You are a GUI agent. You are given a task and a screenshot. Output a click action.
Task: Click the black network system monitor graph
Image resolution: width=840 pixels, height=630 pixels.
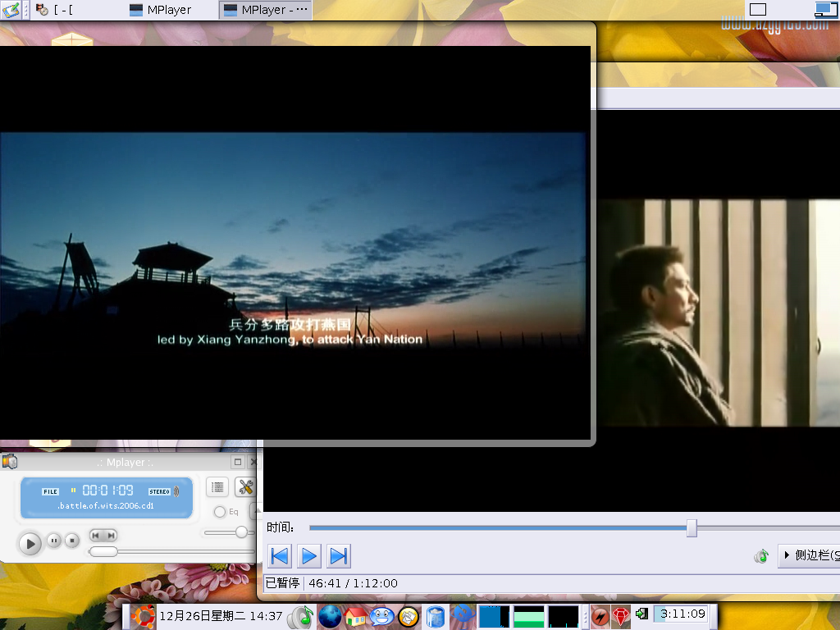[x=564, y=617]
